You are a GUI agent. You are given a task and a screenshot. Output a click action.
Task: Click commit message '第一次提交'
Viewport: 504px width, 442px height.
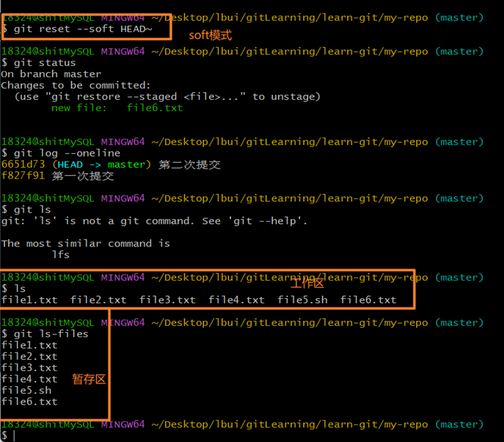coord(83,176)
